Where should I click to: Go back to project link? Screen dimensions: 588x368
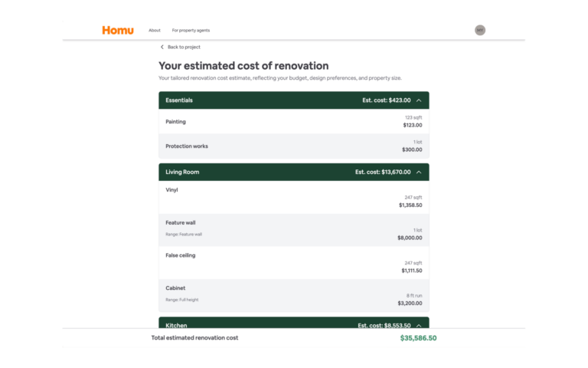pos(184,47)
